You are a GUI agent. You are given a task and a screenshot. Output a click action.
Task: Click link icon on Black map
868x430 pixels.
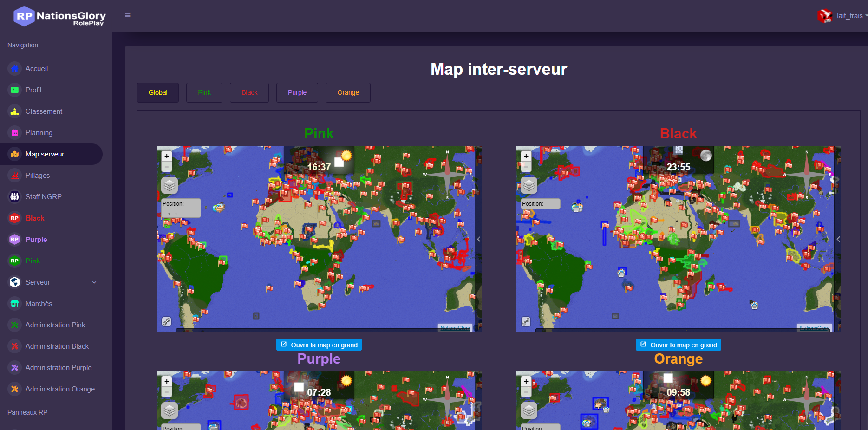[x=526, y=321]
